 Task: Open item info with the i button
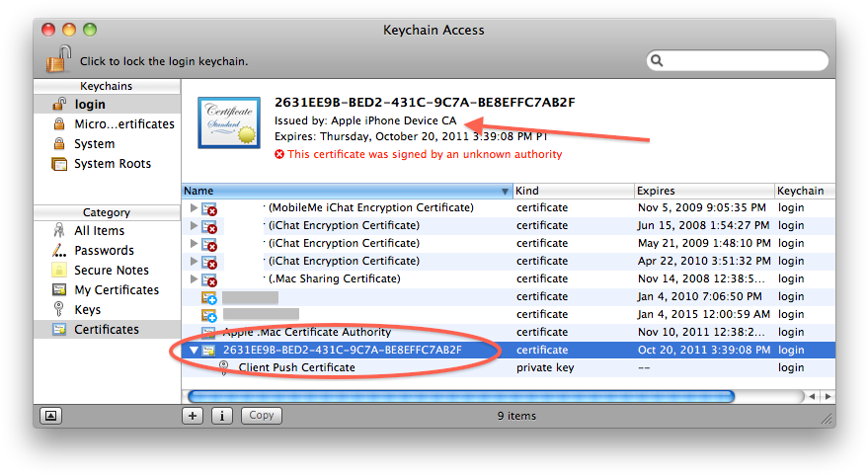point(222,416)
